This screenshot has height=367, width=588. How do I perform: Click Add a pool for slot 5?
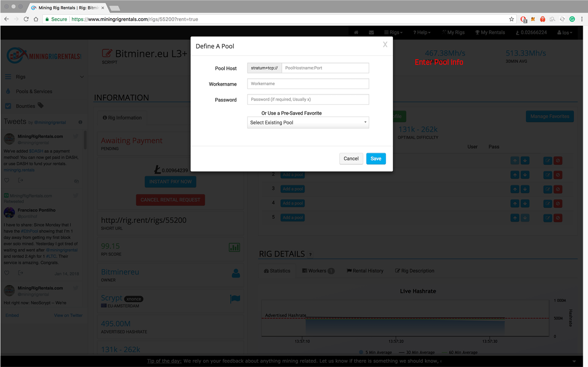click(293, 218)
